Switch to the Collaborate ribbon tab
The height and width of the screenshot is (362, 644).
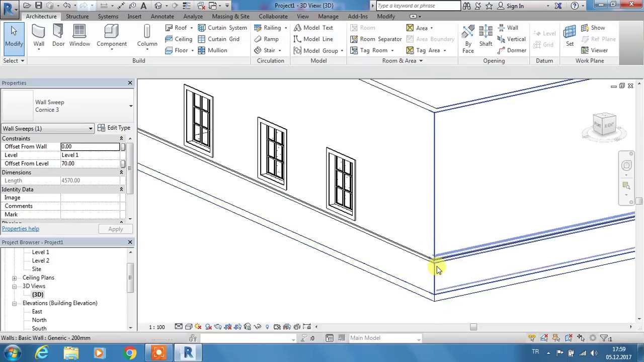tap(273, 17)
